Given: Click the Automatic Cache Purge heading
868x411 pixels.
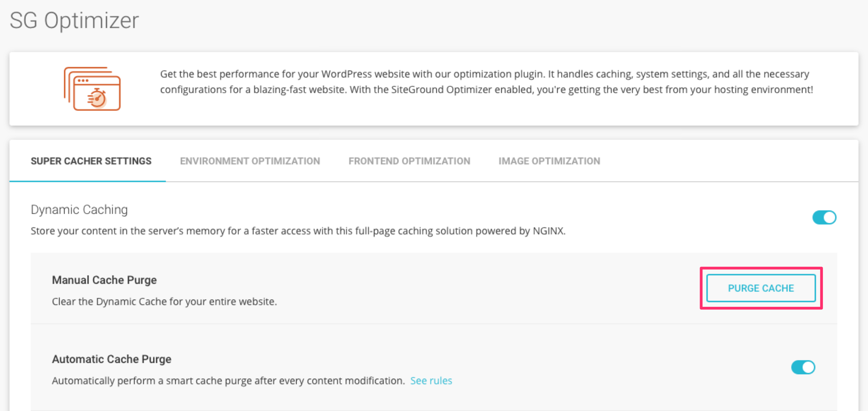Looking at the screenshot, I should (111, 359).
